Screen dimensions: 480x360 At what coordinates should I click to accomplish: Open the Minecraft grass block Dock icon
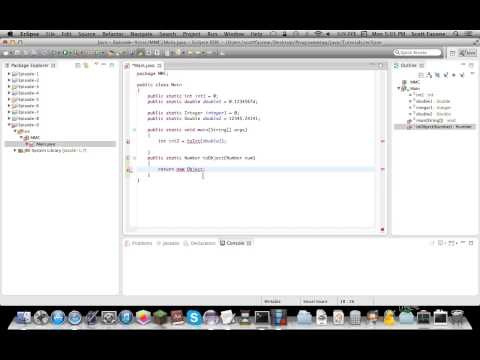160,318
